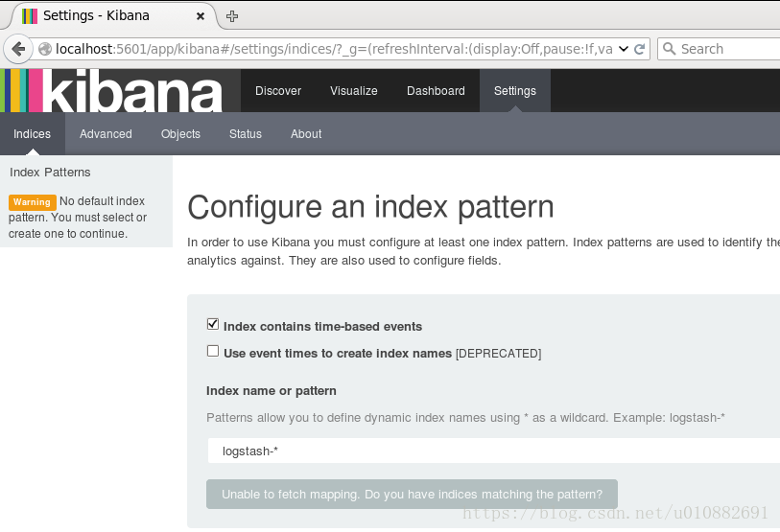Click the reload page icon
The width and height of the screenshot is (780, 532).
tap(640, 49)
